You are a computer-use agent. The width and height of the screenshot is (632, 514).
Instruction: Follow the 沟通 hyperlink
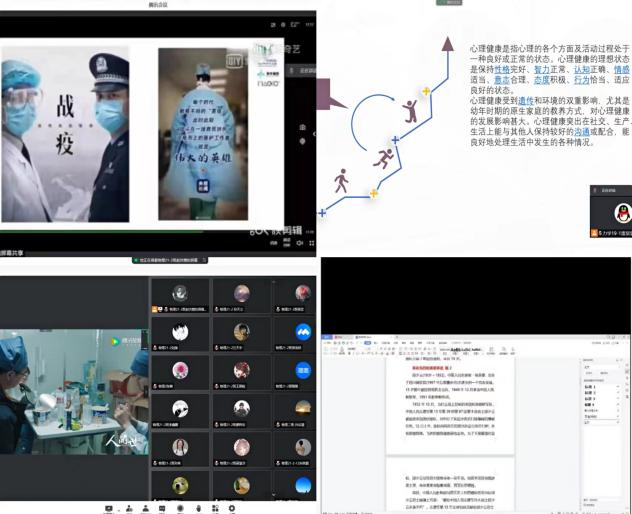[x=582, y=132]
